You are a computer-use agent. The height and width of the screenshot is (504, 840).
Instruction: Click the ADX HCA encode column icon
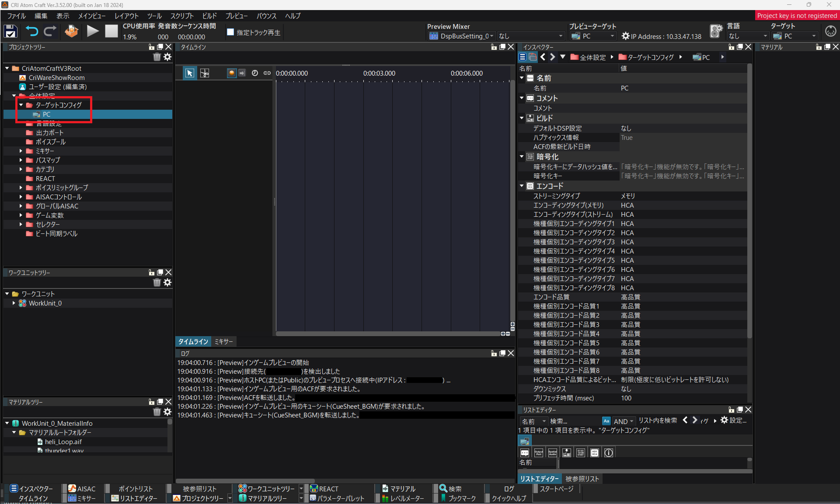point(595,453)
